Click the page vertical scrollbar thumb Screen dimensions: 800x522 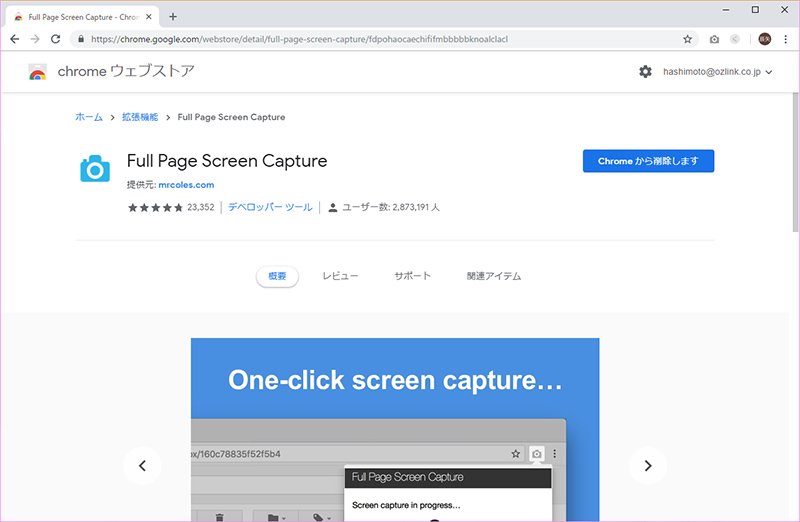pos(795,162)
